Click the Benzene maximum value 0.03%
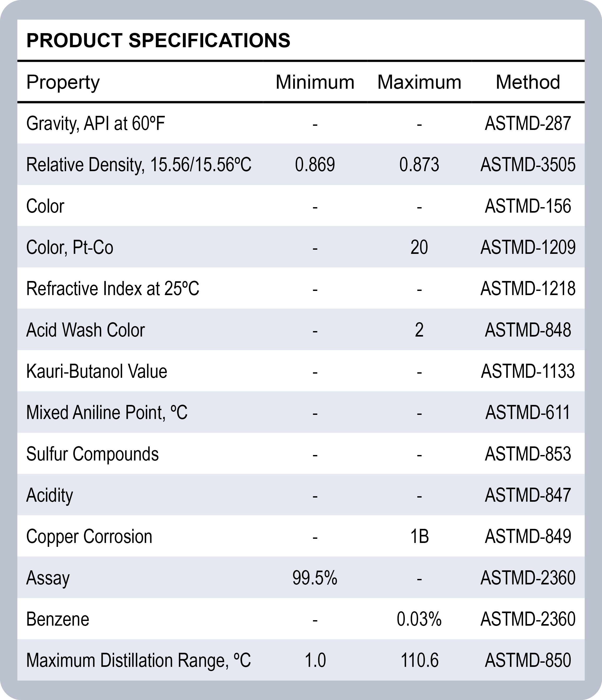 tap(419, 619)
